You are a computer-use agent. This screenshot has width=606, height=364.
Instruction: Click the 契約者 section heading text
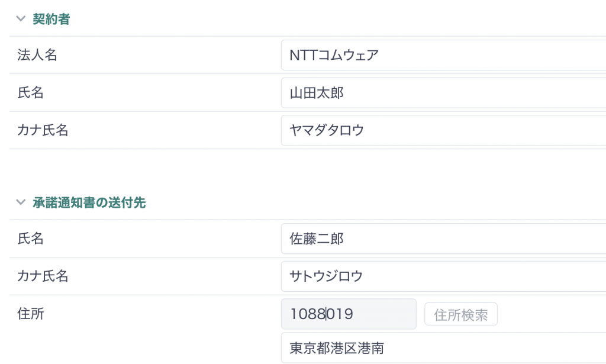pyautogui.click(x=51, y=18)
